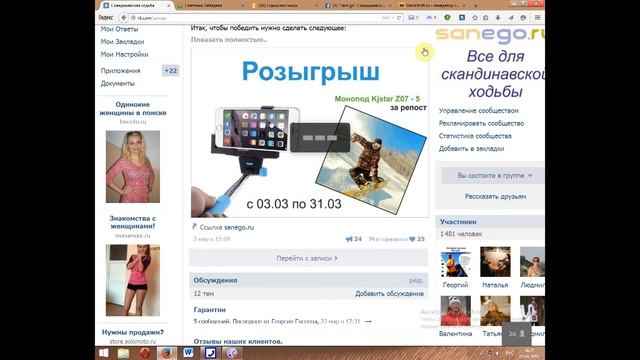640x360 pixels.
Task: Open File Explorer from the taskbar
Action: [x=123, y=353]
